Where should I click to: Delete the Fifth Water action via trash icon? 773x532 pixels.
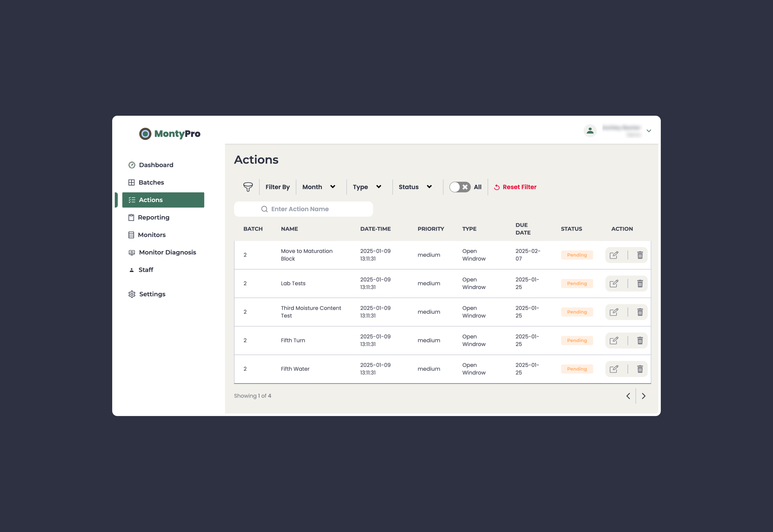coord(640,369)
